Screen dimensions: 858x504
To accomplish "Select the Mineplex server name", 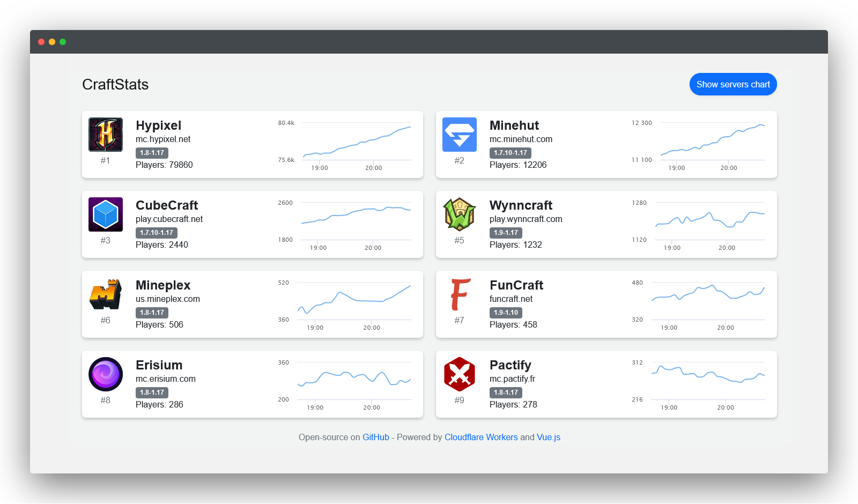I will click(163, 285).
